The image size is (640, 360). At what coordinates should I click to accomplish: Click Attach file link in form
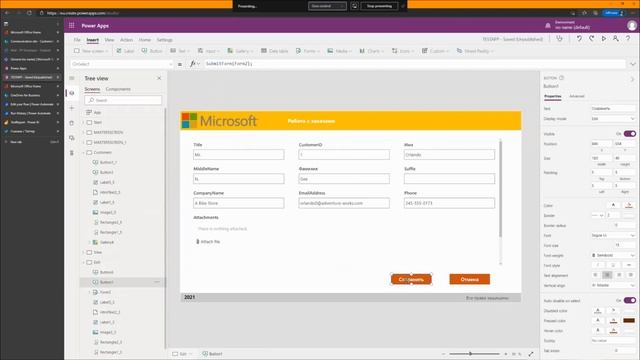tap(208, 242)
